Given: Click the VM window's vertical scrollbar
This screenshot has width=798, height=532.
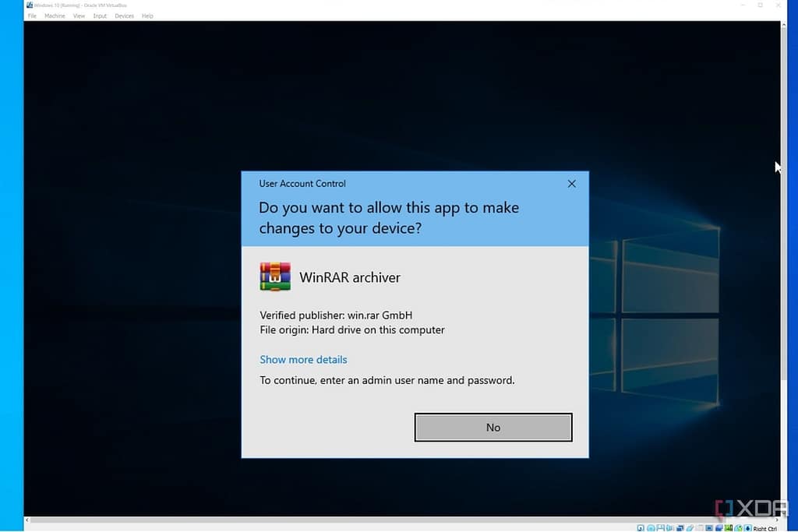Looking at the screenshot, I should [x=785, y=234].
